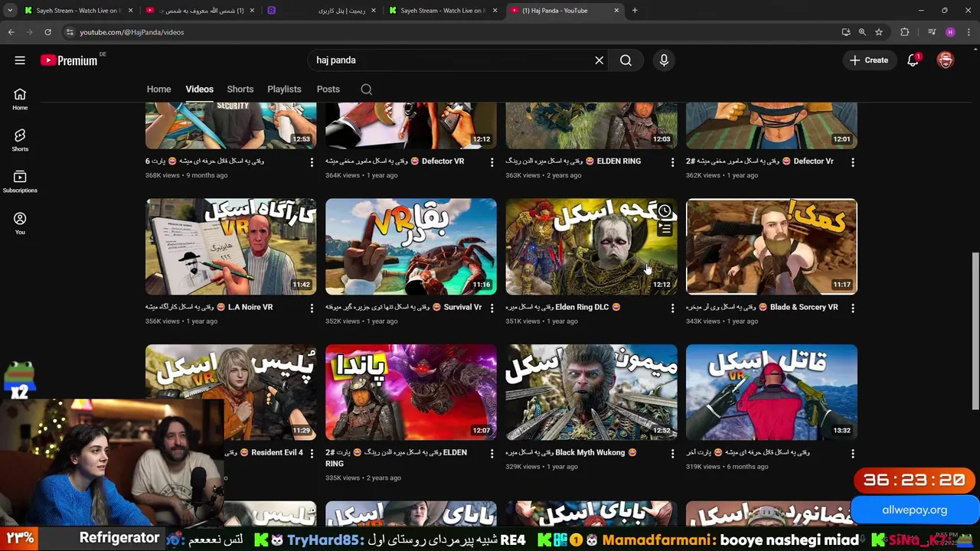Image resolution: width=980 pixels, height=551 pixels.
Task: Open options for Black Myth Wukong video
Action: pyautogui.click(x=673, y=453)
